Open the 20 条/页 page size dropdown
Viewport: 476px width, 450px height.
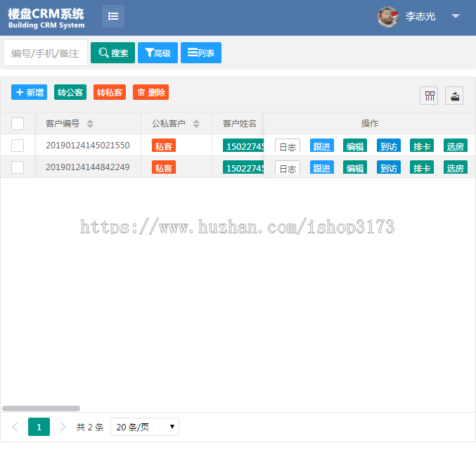(145, 427)
